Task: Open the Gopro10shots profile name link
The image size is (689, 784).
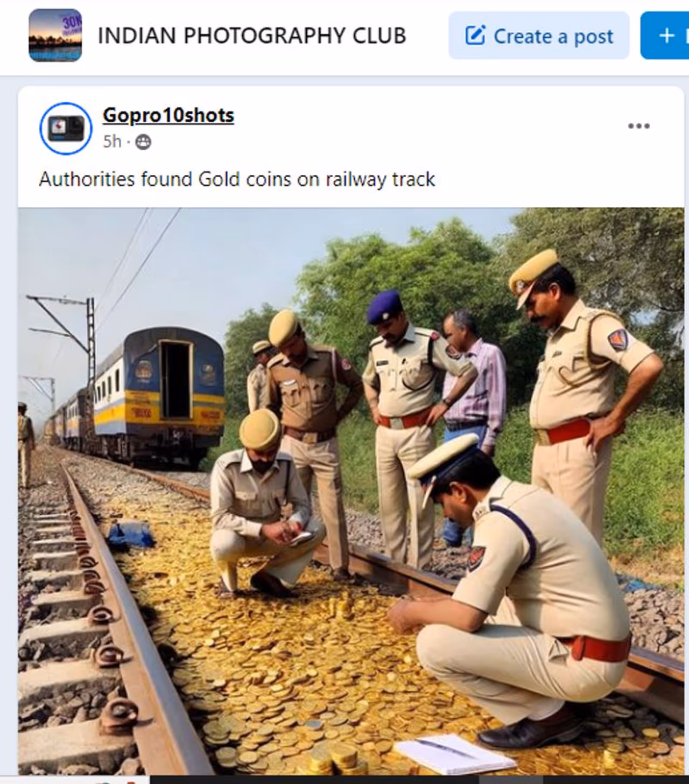Action: click(168, 115)
